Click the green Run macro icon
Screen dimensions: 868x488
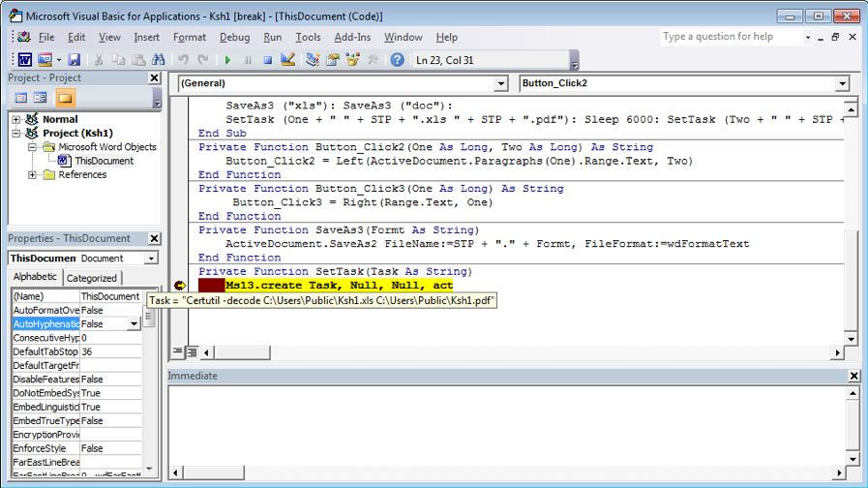tap(227, 60)
